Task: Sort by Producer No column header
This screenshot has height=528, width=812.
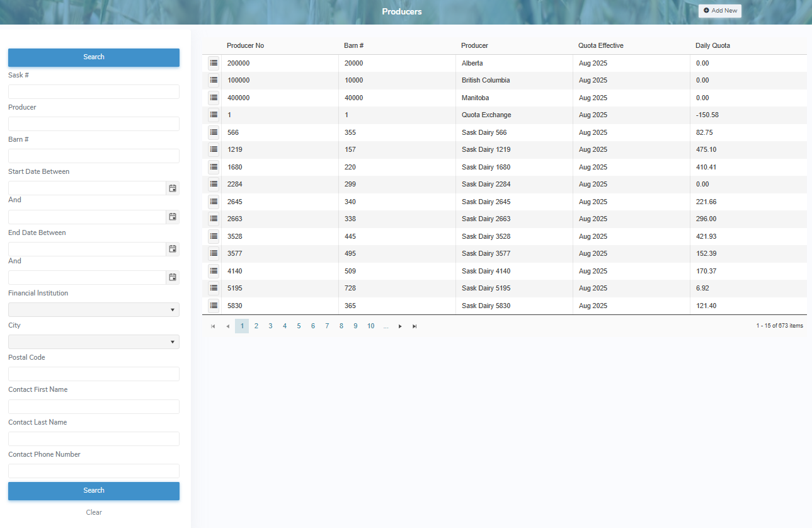Action: pyautogui.click(x=245, y=46)
